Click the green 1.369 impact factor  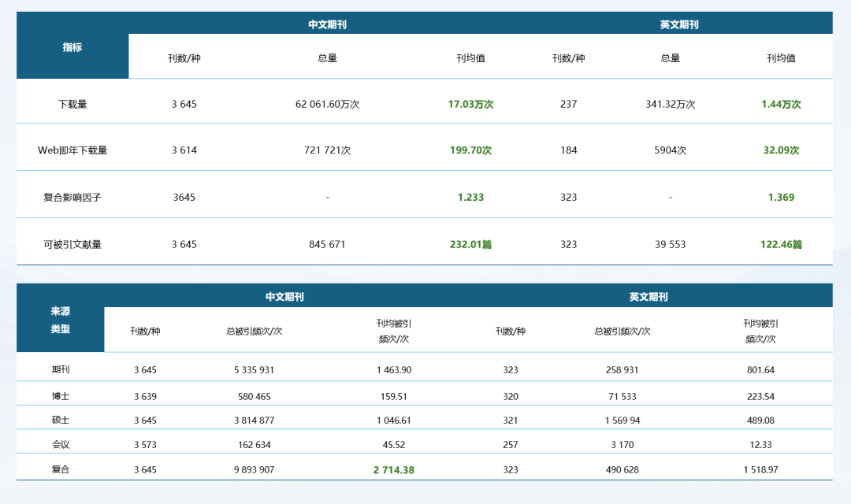point(781,197)
